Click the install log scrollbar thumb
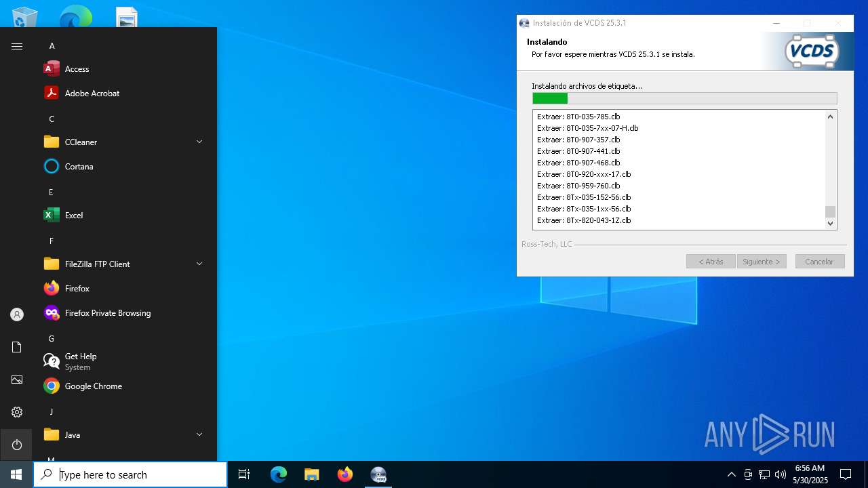The width and height of the screenshot is (868, 488). coord(830,211)
